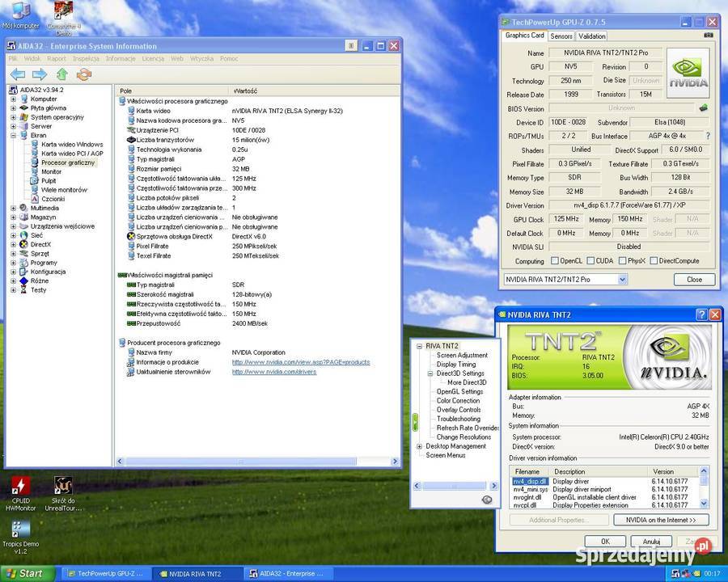Select Monitor item under Ekran

[51, 171]
